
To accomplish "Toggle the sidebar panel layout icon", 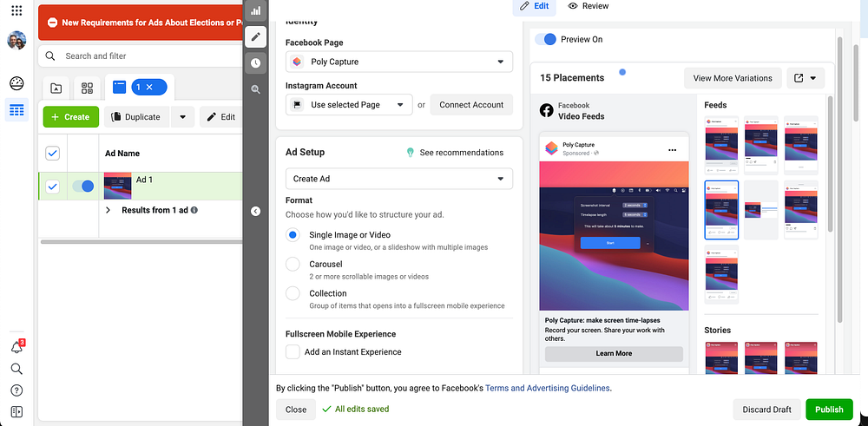I will click(x=16, y=411).
